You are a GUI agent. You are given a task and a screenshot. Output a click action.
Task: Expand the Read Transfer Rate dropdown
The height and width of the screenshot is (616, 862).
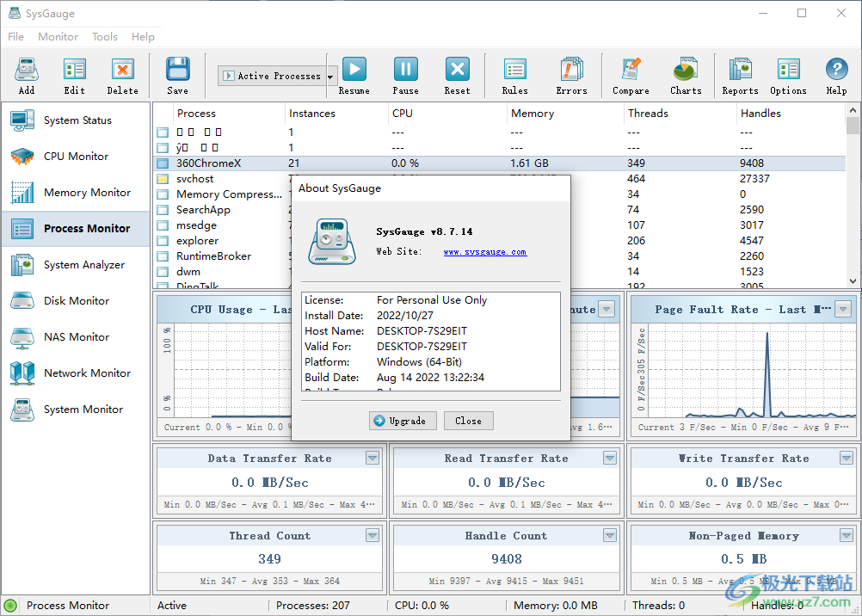(x=610, y=458)
